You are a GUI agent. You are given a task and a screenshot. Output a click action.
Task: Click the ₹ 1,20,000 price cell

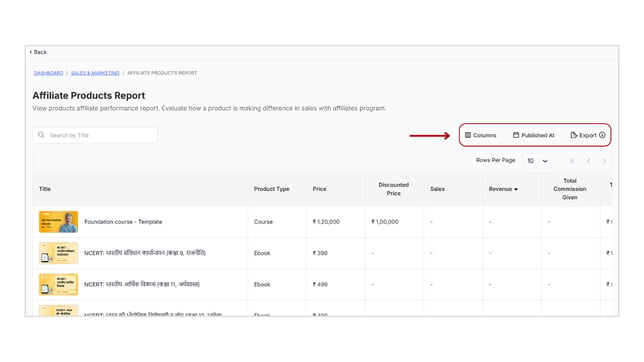click(x=326, y=222)
